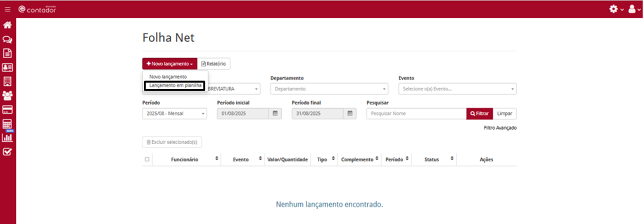This screenshot has height=224, width=644.
Task: Open the company building sidebar icon
Action: [x=7, y=81]
